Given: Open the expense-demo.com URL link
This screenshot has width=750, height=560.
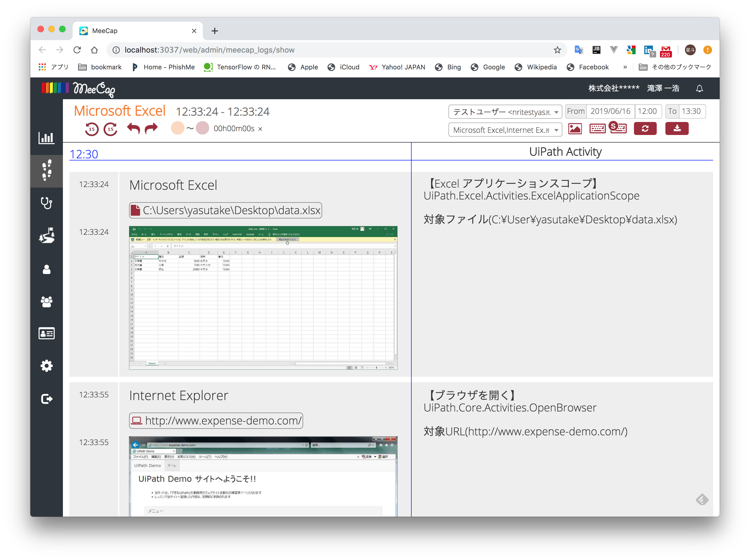Looking at the screenshot, I should point(216,421).
